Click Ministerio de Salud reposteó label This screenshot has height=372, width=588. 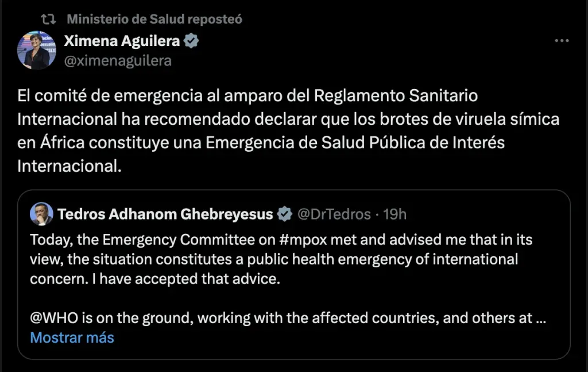click(x=156, y=18)
